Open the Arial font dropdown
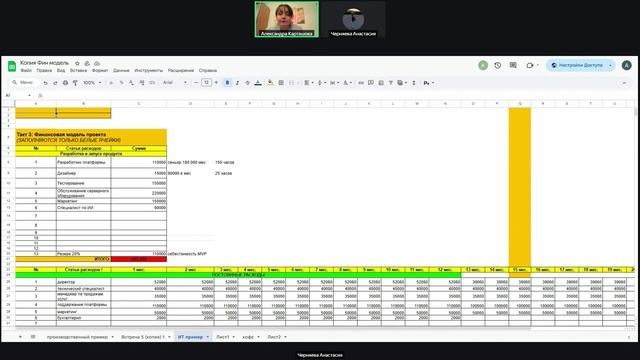Screen dimensions: 640x360 175,83
